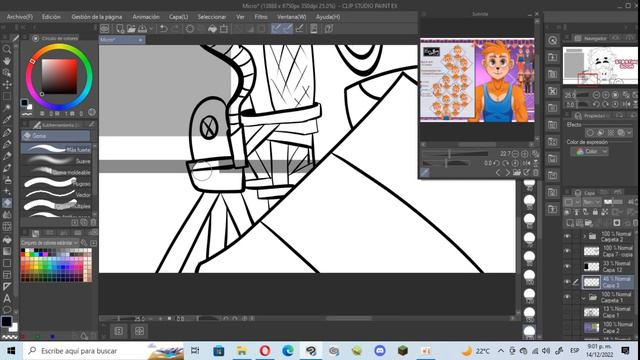
Task: Expand the Carpeta 2 layer folder
Action: [584, 236]
